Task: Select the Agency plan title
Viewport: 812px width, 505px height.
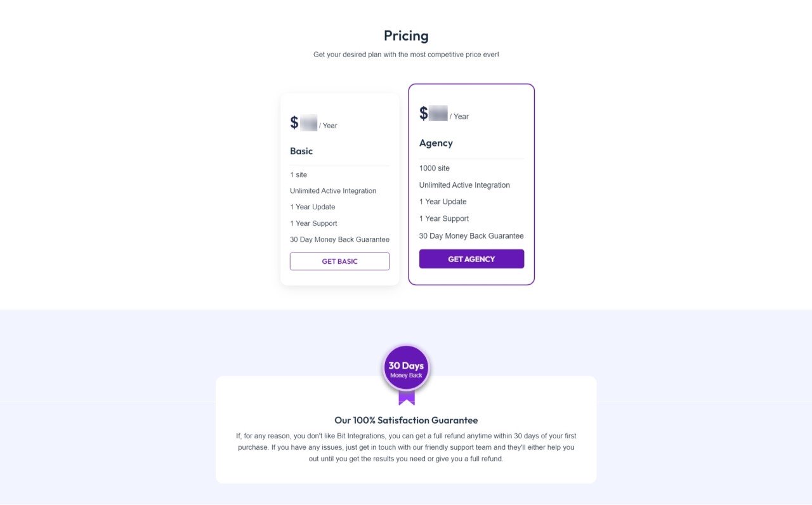Action: tap(436, 143)
